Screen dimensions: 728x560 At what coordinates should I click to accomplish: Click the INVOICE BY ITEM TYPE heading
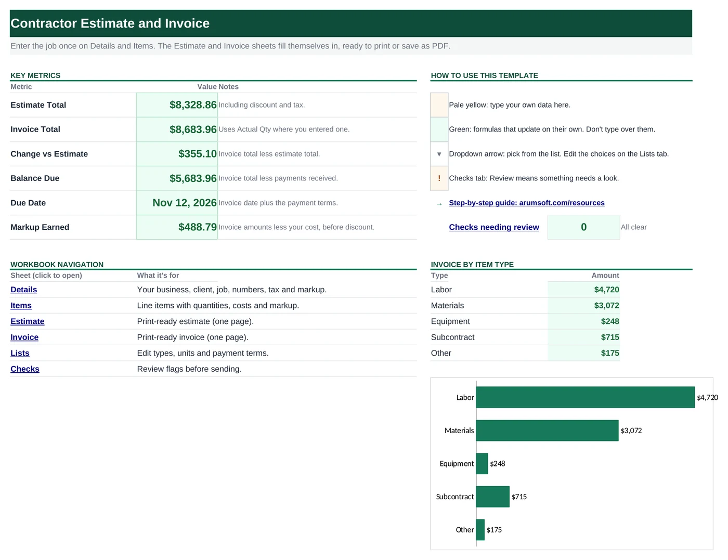(472, 264)
